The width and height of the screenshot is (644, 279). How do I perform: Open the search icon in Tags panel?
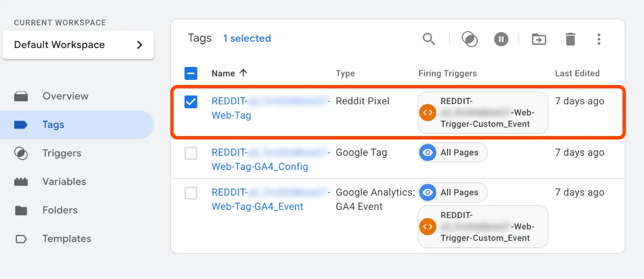click(x=429, y=39)
